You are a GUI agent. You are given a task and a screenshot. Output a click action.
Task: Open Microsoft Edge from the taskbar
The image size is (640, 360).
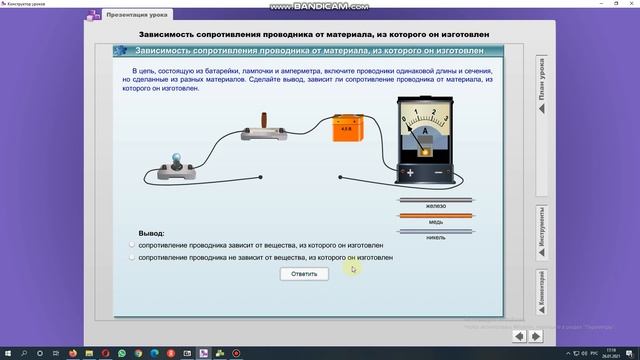pos(155,353)
